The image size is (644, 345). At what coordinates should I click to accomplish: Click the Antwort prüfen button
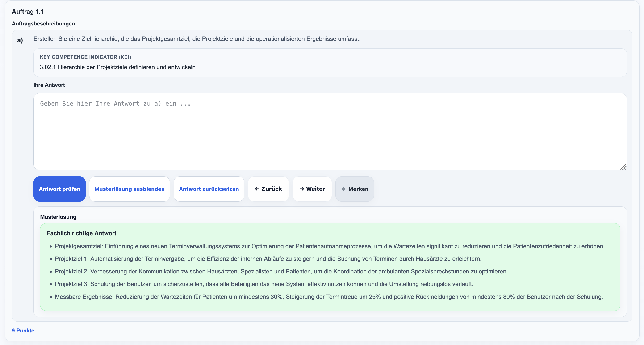59,189
